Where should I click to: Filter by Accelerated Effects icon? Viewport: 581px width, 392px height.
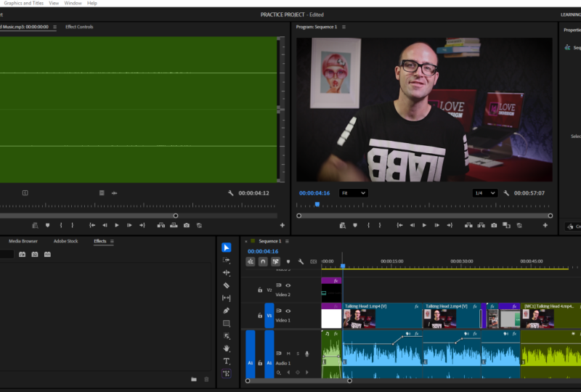point(23,255)
